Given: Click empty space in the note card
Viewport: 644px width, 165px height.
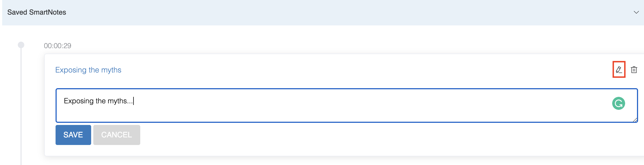Looking at the screenshot, I should pos(351,138).
